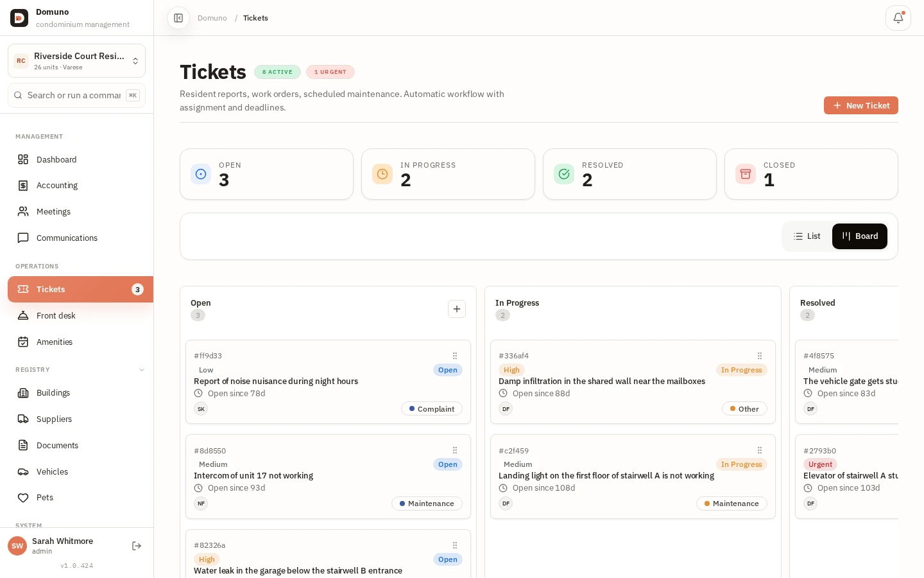Open ticket 'Intercom of unit 17 not working'
This screenshot has width=924, height=578.
[253, 476]
